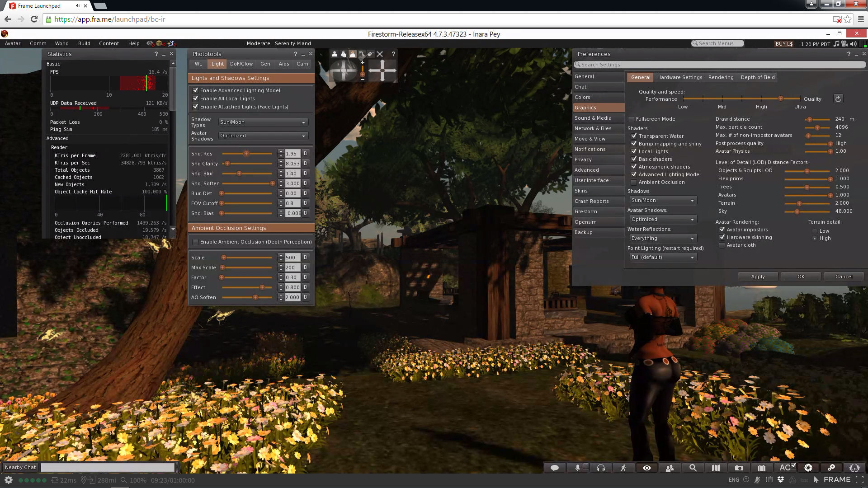Expand the Point Lighting dropdown
Screen dimensions: 868x488
click(x=663, y=257)
